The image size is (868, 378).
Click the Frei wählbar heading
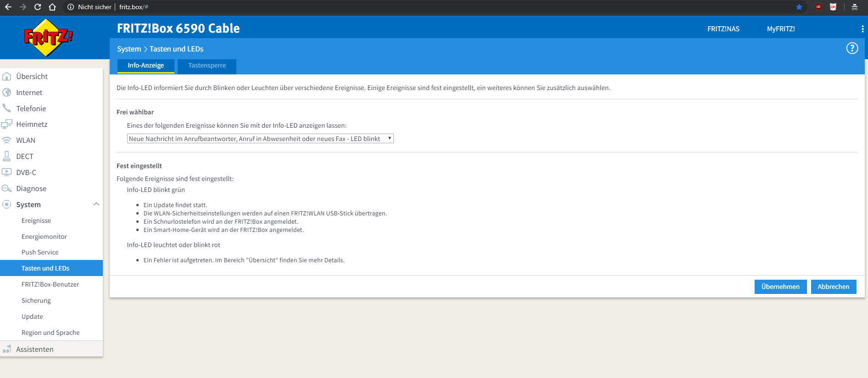(x=135, y=112)
